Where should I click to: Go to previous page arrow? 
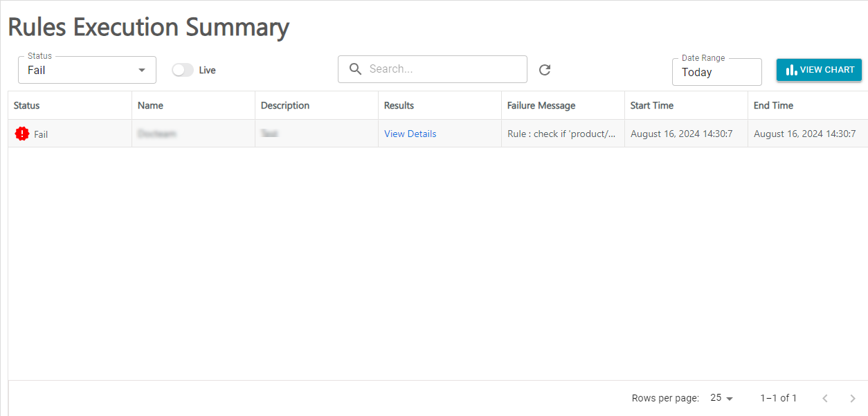pyautogui.click(x=824, y=398)
